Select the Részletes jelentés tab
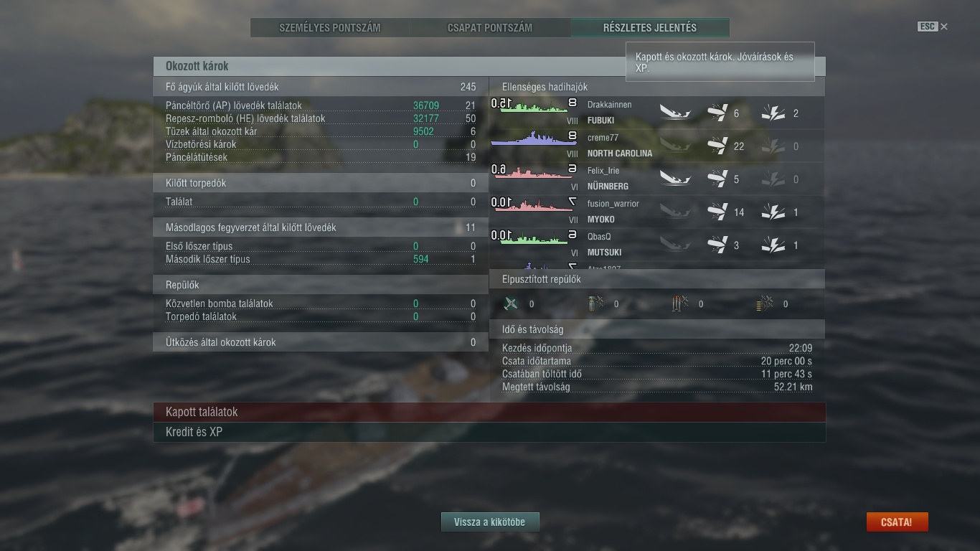 650,28
